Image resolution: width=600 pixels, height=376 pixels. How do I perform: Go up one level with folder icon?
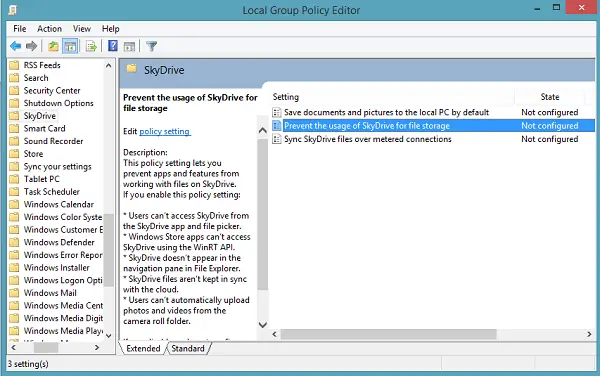pyautogui.click(x=53, y=46)
